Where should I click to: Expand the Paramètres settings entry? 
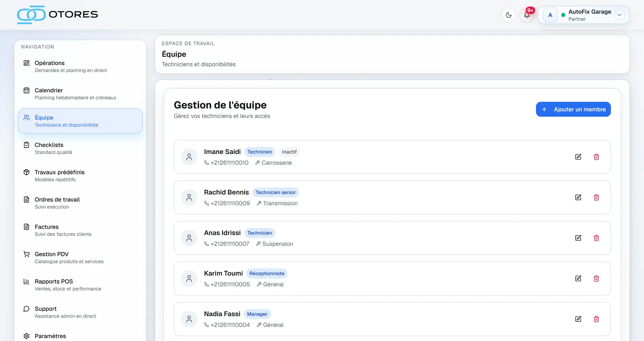[x=50, y=336]
